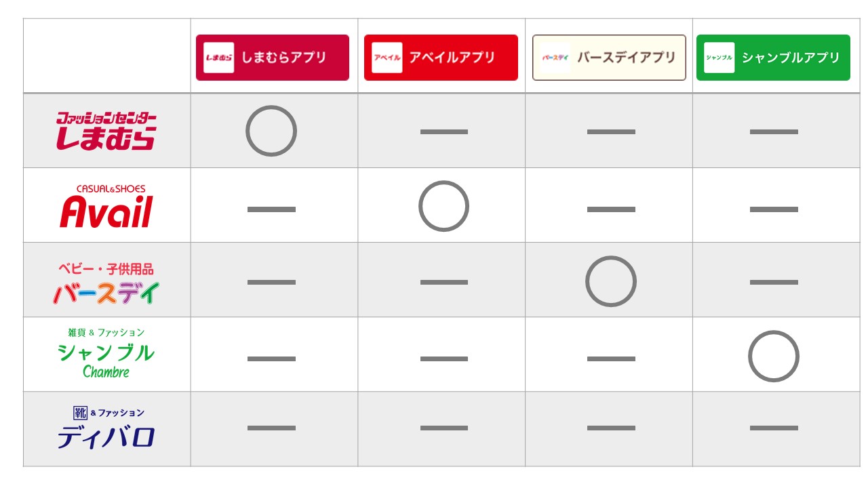Viewport: 868px width, 488px height.
Task: Click the small しまむら app icon
Action: pos(219,58)
